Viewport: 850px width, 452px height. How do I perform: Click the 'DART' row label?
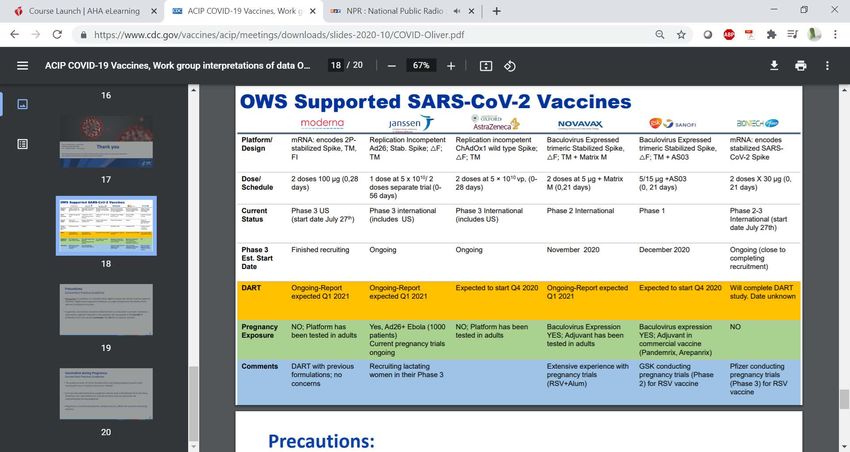click(251, 288)
